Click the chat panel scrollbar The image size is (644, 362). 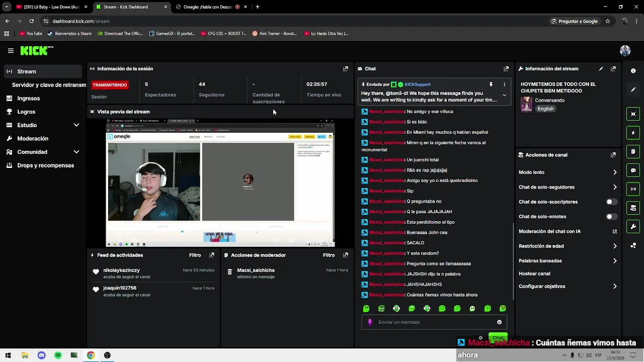click(513, 261)
